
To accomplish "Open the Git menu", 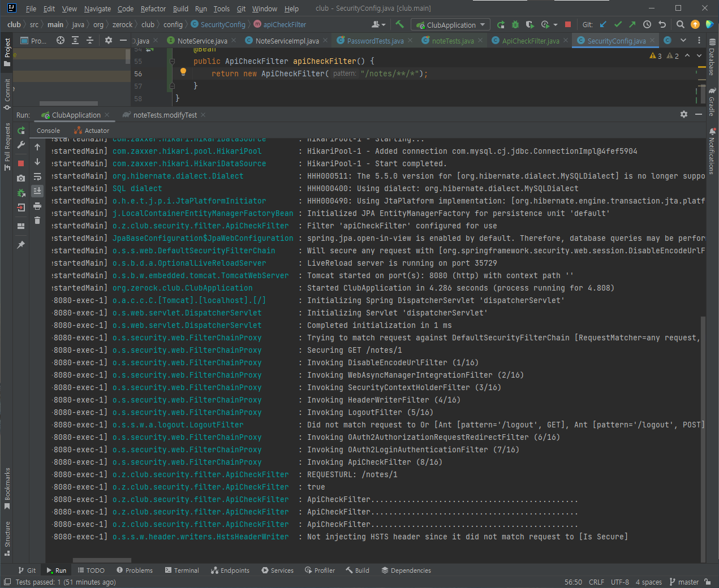I will pos(241,8).
